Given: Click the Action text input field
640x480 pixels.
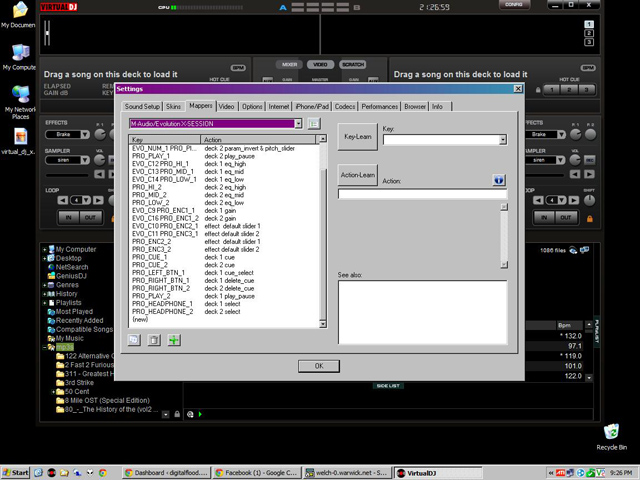Looking at the screenshot, I should click(x=422, y=194).
